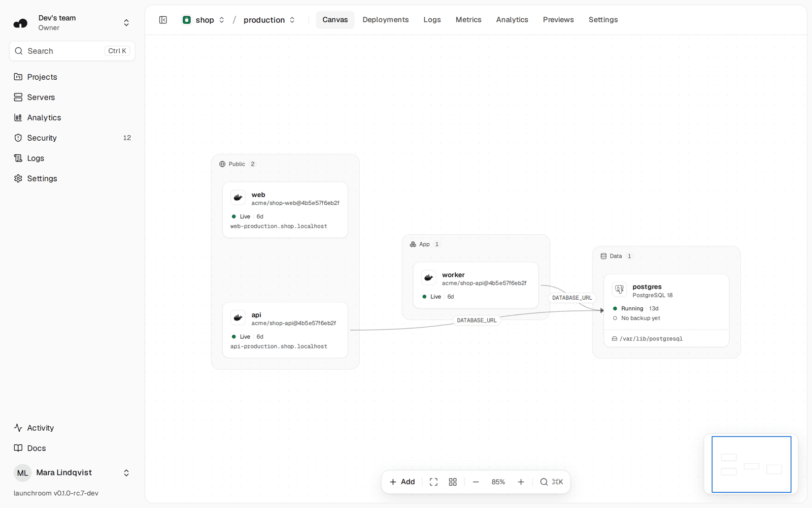This screenshot has height=508, width=812.
Task: Fit canvas to view icon
Action: [433, 482]
